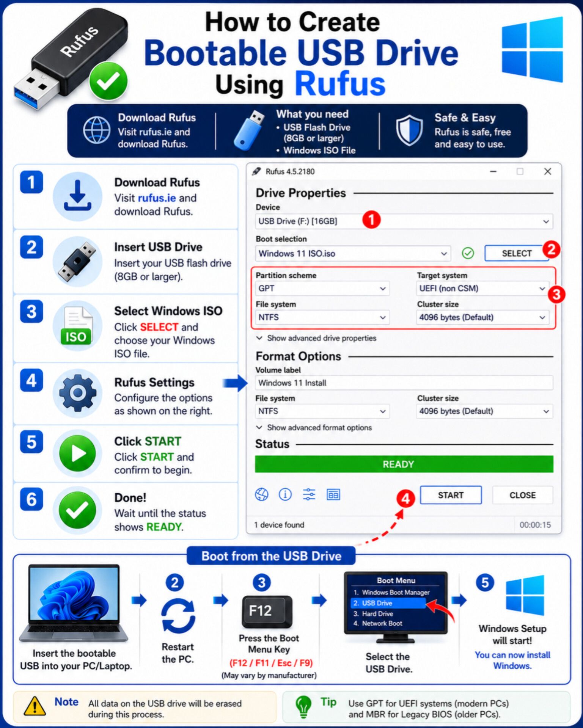Click the 'Boot from the USB Drive' heading
The width and height of the screenshot is (583, 728).
click(x=271, y=556)
